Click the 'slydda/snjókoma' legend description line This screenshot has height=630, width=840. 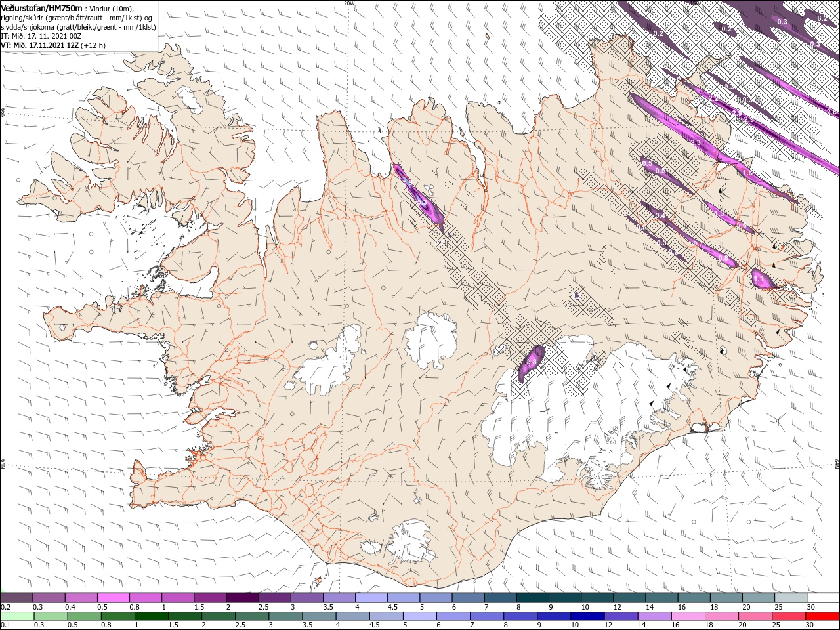coord(77,27)
